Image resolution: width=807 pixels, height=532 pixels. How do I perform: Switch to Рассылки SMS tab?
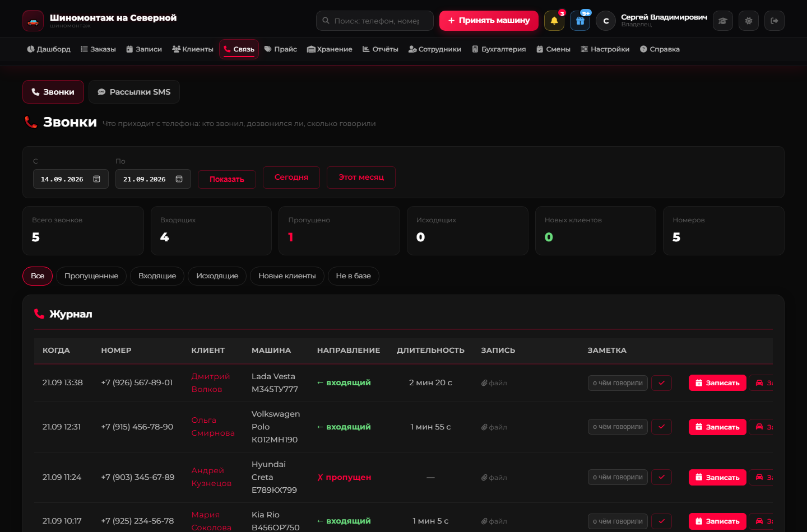click(x=134, y=92)
